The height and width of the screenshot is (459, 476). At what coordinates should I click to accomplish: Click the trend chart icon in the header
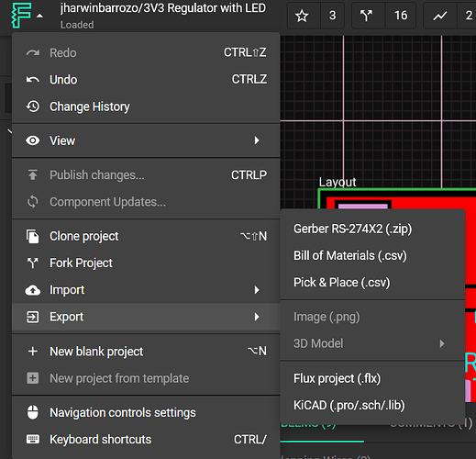pyautogui.click(x=440, y=16)
